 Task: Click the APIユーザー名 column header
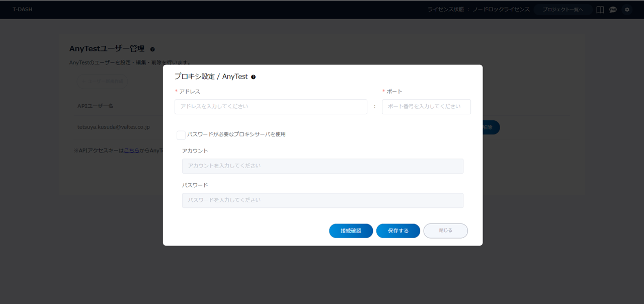96,106
